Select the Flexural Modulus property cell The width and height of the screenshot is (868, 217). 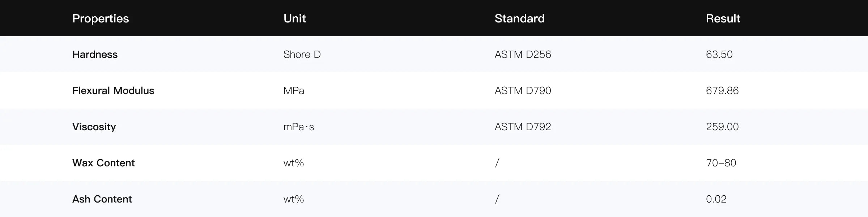(113, 90)
